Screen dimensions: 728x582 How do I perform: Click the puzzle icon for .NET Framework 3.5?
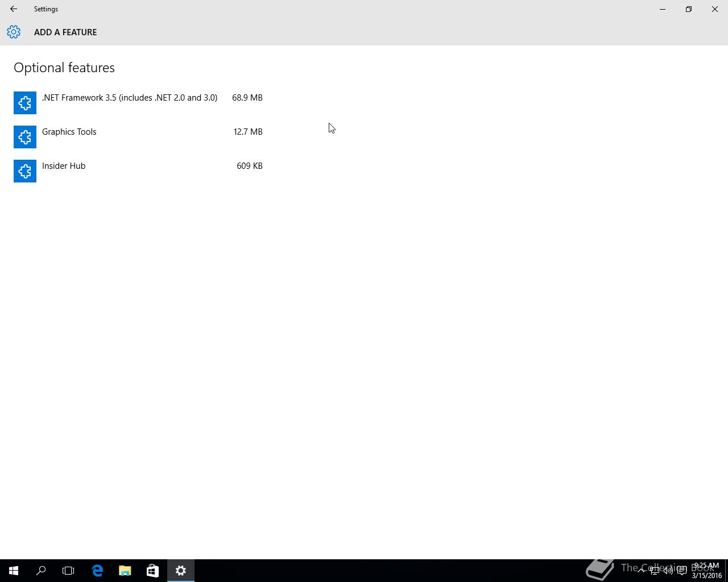tap(25, 103)
